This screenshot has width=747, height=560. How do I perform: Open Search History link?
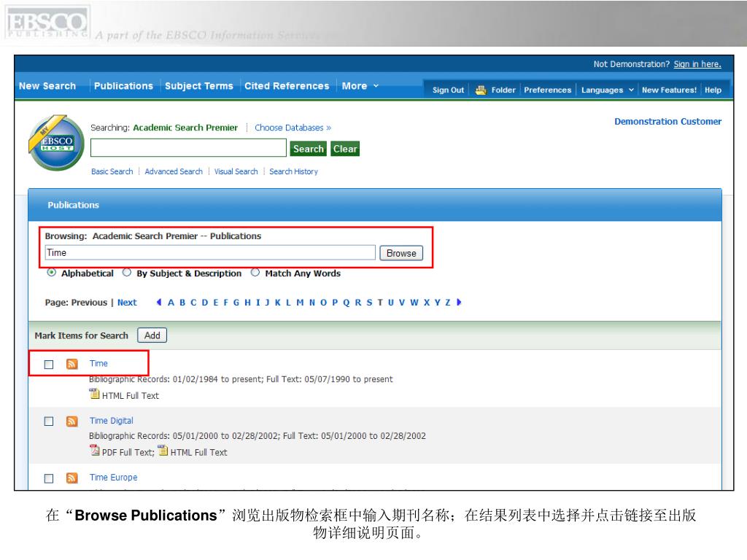[293, 171]
